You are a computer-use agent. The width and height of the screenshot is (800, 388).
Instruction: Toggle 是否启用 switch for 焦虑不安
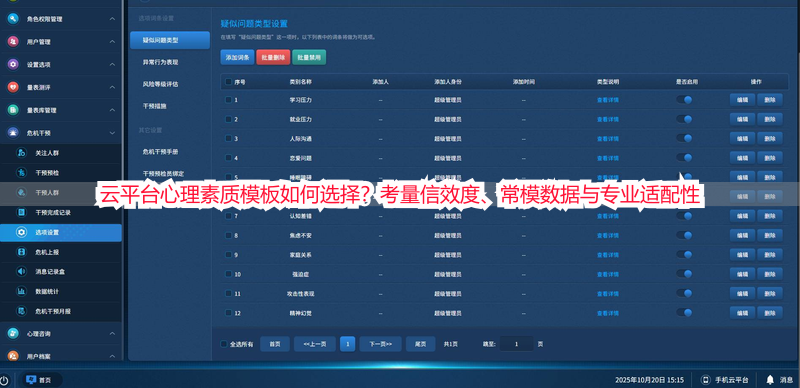[684, 235]
